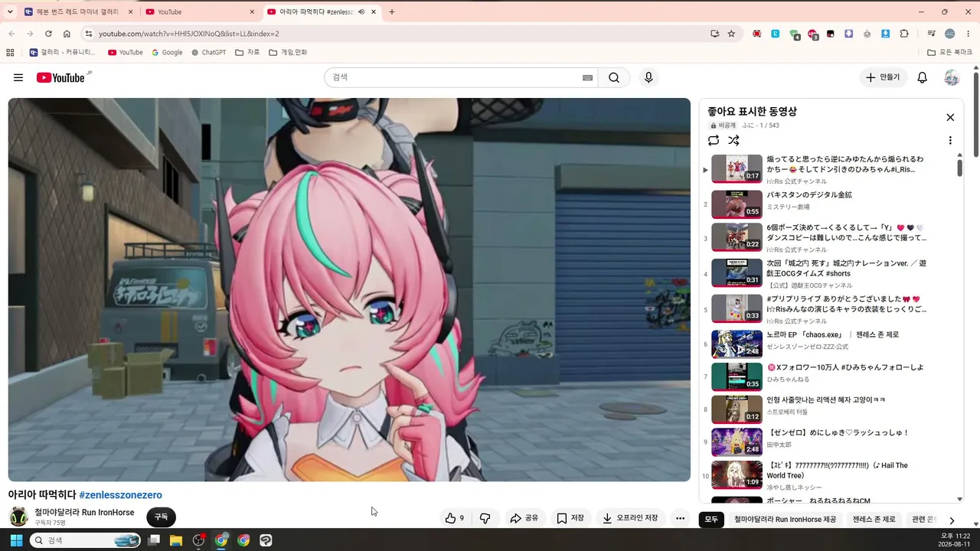Open the on-screen keyboard in search box

coord(588,77)
